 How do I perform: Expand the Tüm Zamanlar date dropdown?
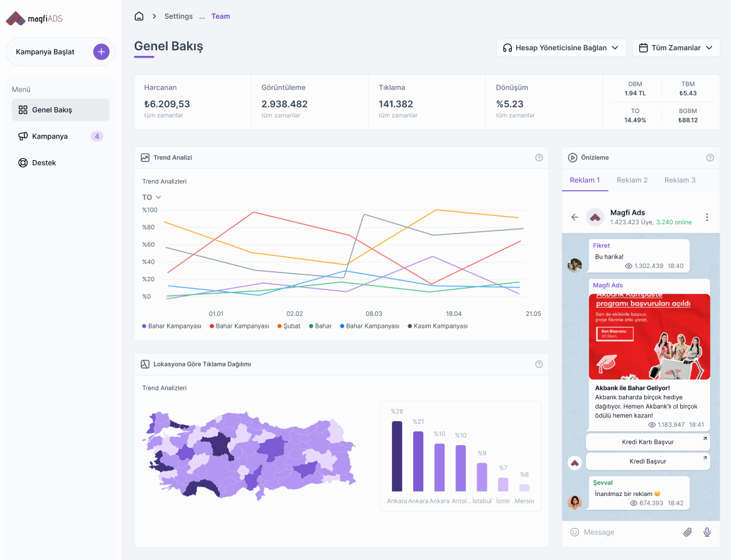point(676,48)
